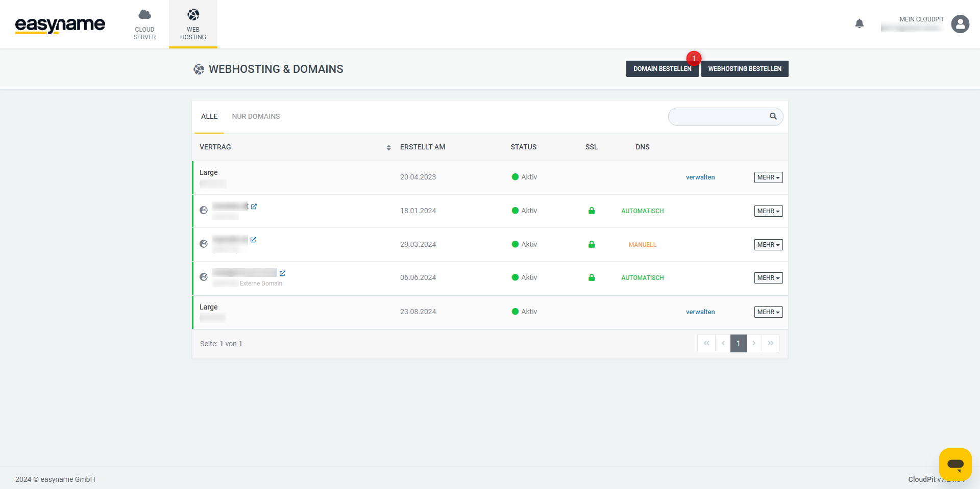Open the user profile avatar icon
Screen dimensions: 980x489
tap(960, 24)
